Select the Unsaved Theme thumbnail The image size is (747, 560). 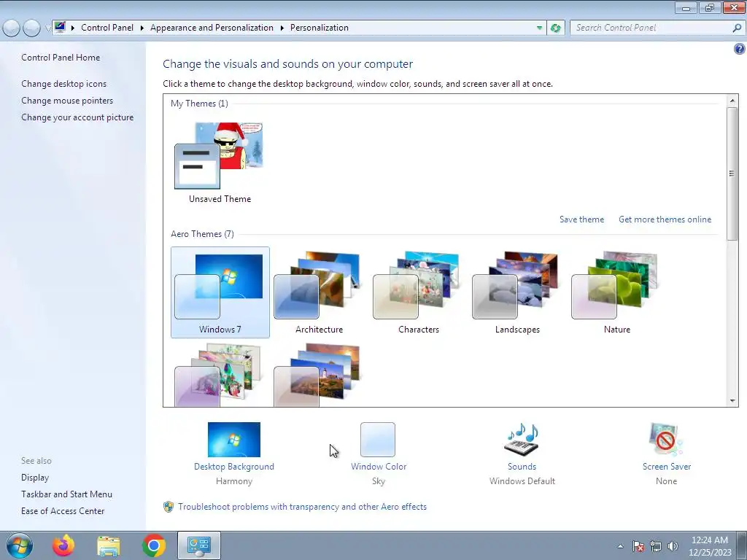(x=220, y=156)
